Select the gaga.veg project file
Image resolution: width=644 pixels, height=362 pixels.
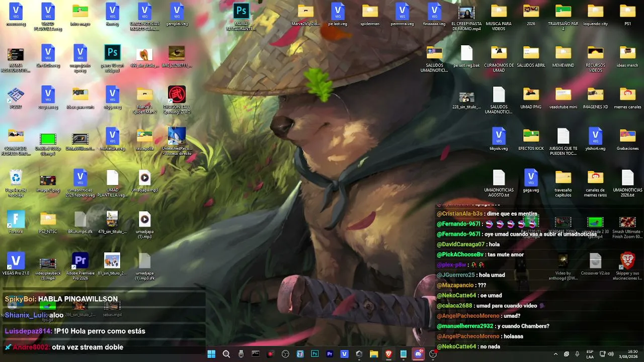[531, 181]
